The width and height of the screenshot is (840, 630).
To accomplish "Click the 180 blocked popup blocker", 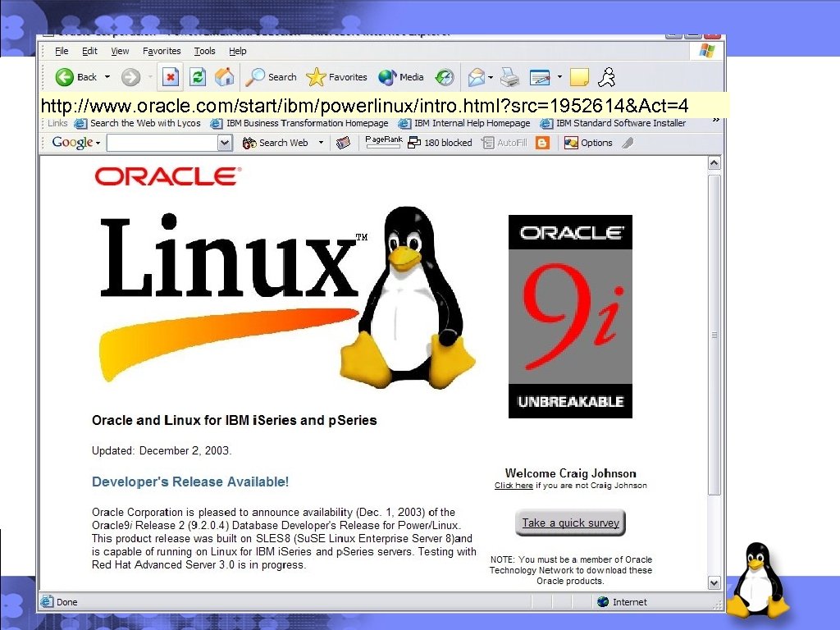I will point(440,143).
